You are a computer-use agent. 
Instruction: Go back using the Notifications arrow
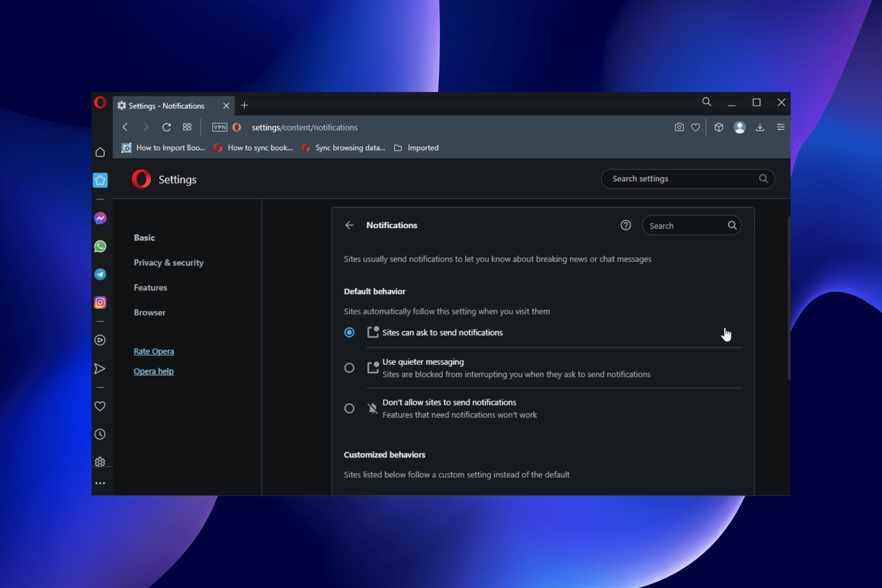pyautogui.click(x=350, y=225)
